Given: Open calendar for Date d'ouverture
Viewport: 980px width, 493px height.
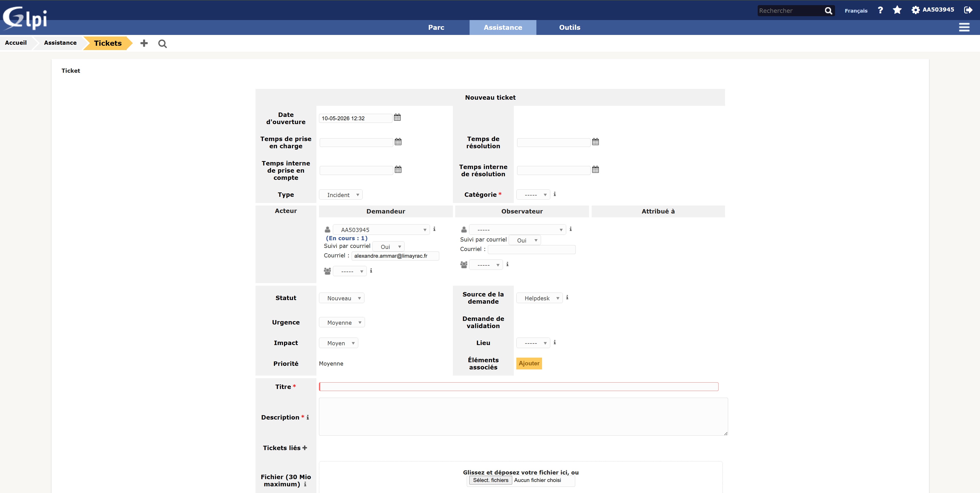Looking at the screenshot, I should tap(397, 117).
